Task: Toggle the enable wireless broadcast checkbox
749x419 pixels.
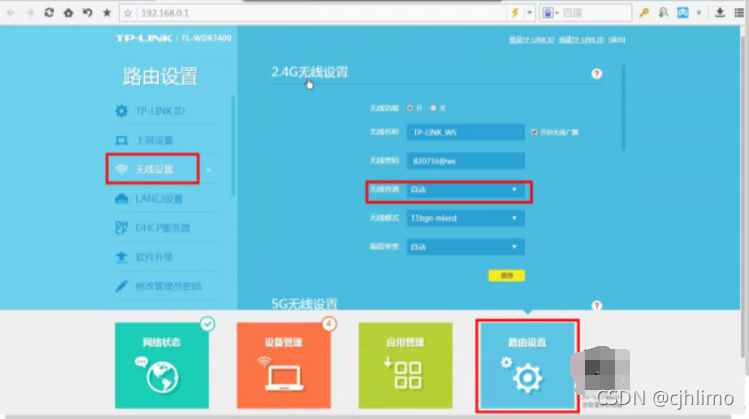Action: (x=534, y=132)
